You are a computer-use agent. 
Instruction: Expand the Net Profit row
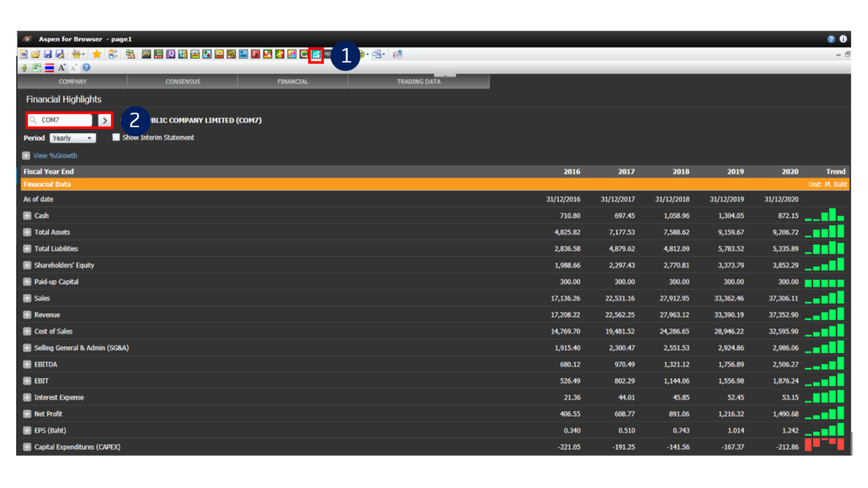point(27,414)
